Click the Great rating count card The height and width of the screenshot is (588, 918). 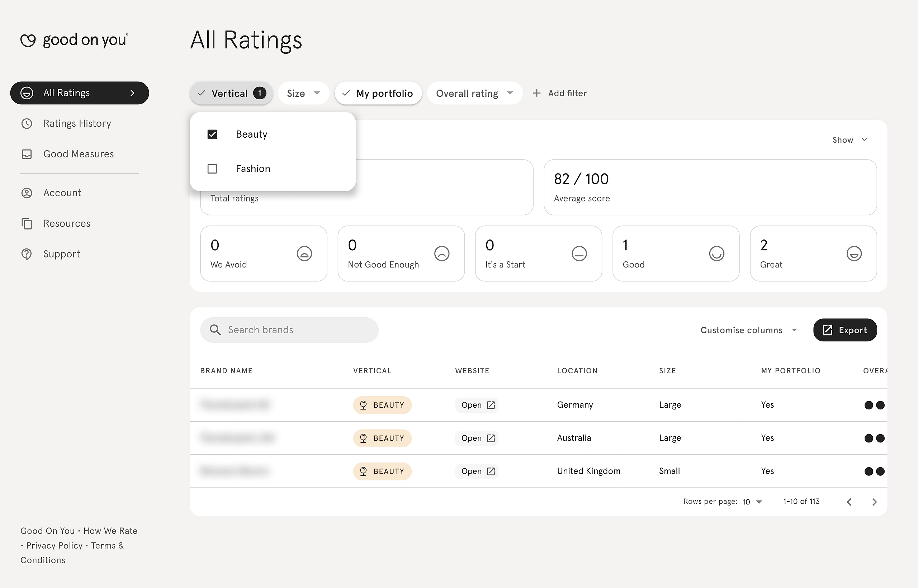click(813, 253)
